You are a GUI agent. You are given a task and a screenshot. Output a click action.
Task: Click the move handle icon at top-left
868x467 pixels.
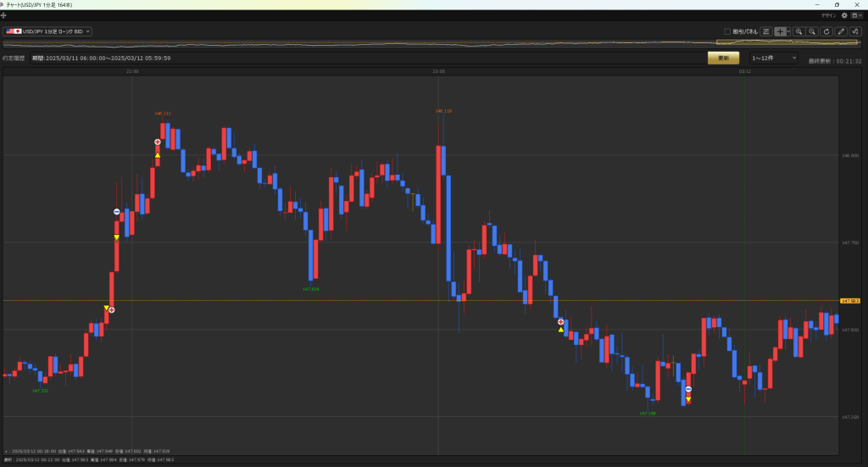4,15
